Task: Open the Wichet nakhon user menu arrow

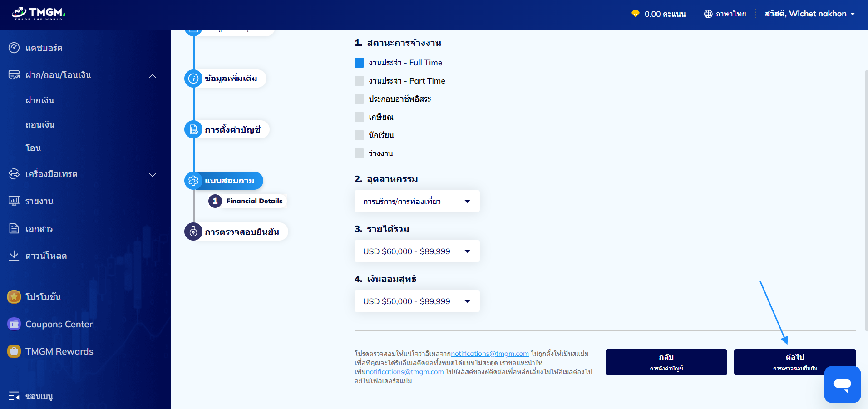Action: point(853,14)
